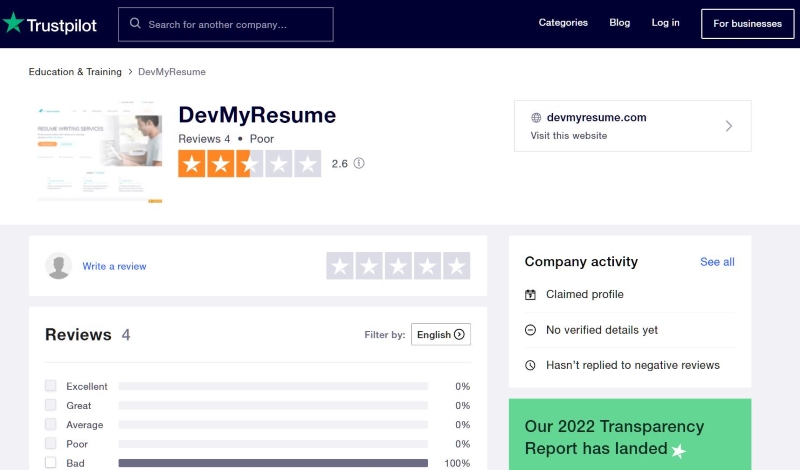The height and width of the screenshot is (470, 800).
Task: Tick the Great filter checkbox
Action: click(x=51, y=405)
